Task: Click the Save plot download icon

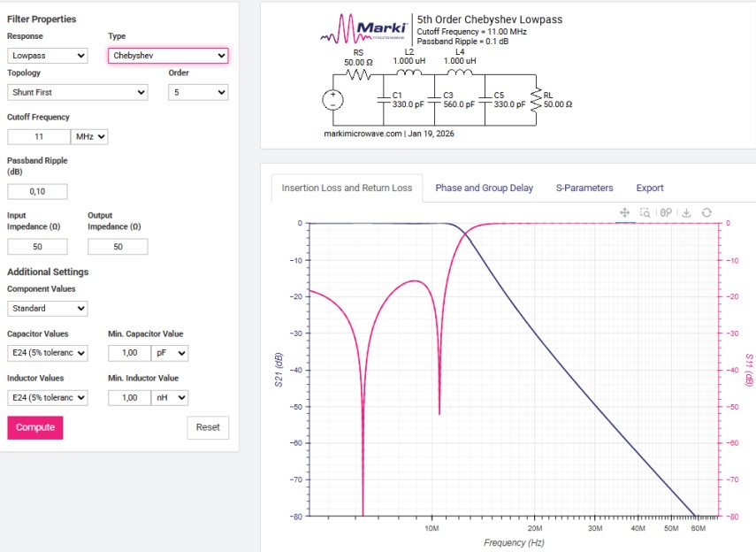Action: 686,212
